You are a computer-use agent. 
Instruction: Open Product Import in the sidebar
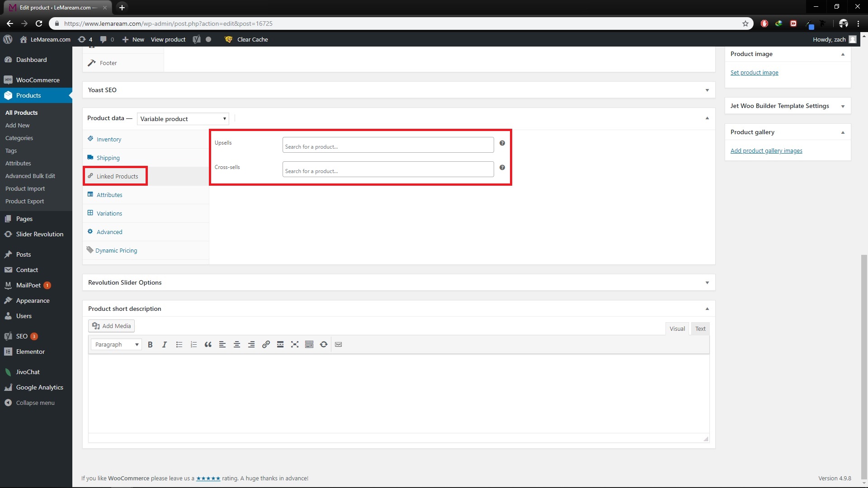click(x=25, y=188)
